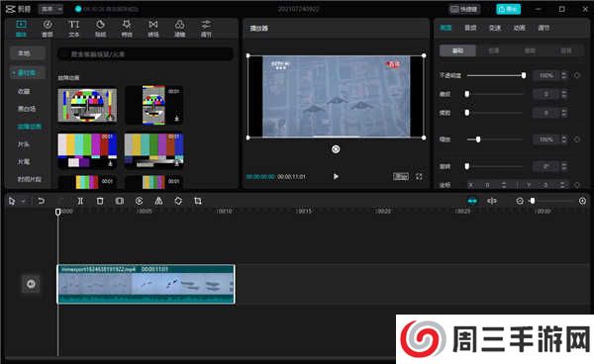Image resolution: width=594 pixels, height=364 pixels.
Task: Open the Stickers tab icon
Action: tap(100, 29)
